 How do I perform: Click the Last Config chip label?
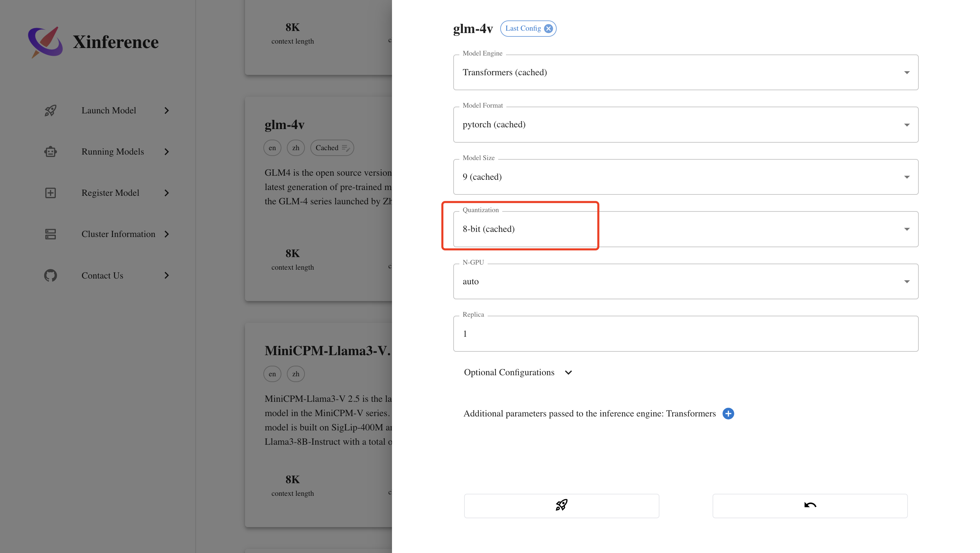[x=523, y=29]
